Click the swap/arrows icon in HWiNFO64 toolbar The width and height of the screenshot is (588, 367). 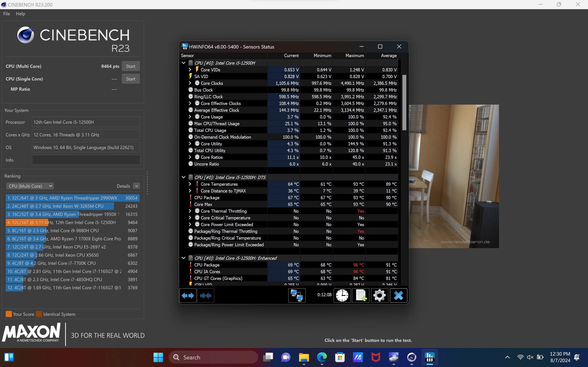pyautogui.click(x=188, y=295)
